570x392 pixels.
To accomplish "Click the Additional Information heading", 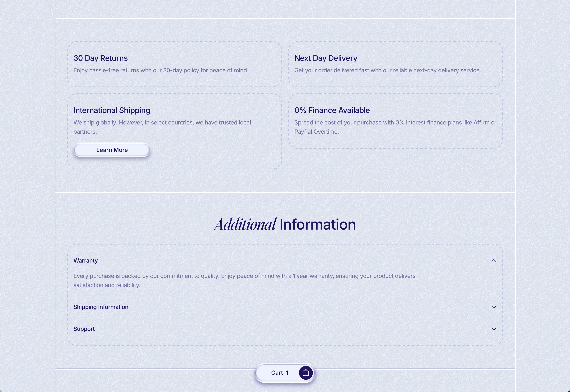I will [x=285, y=224].
